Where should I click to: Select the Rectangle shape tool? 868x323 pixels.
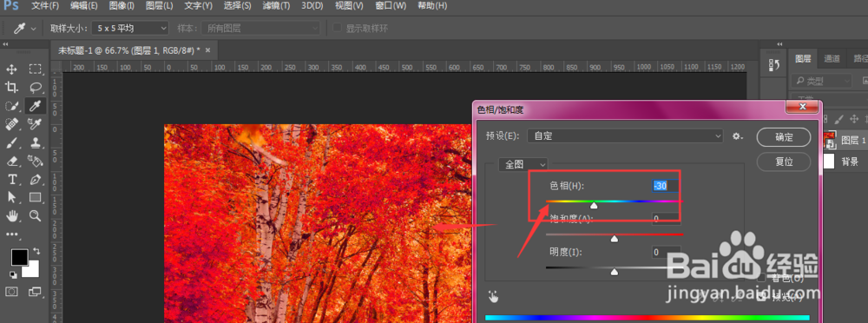tap(36, 197)
